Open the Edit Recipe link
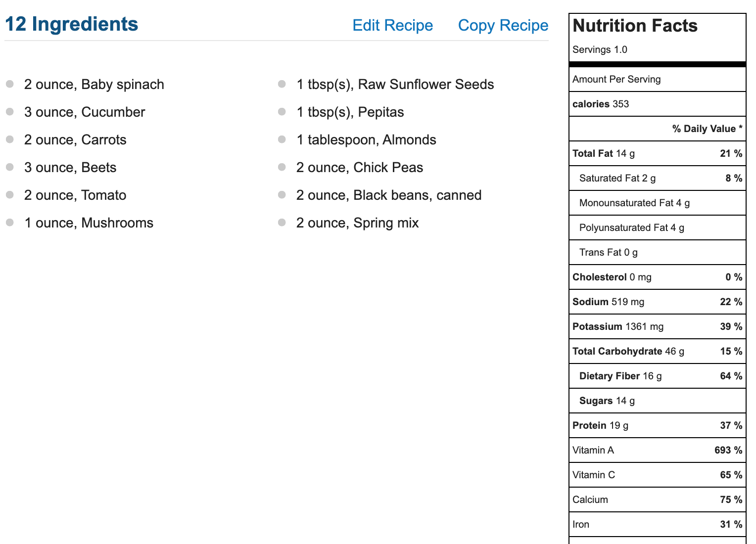Image resolution: width=756 pixels, height=544 pixels. click(392, 25)
